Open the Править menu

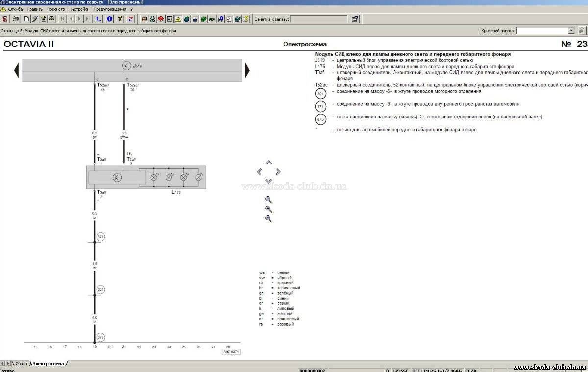click(34, 9)
